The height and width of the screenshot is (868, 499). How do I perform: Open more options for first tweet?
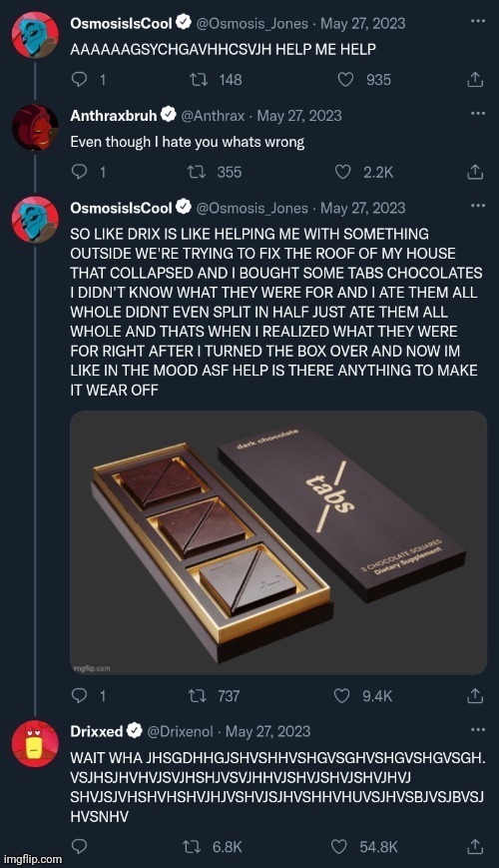pos(477,21)
